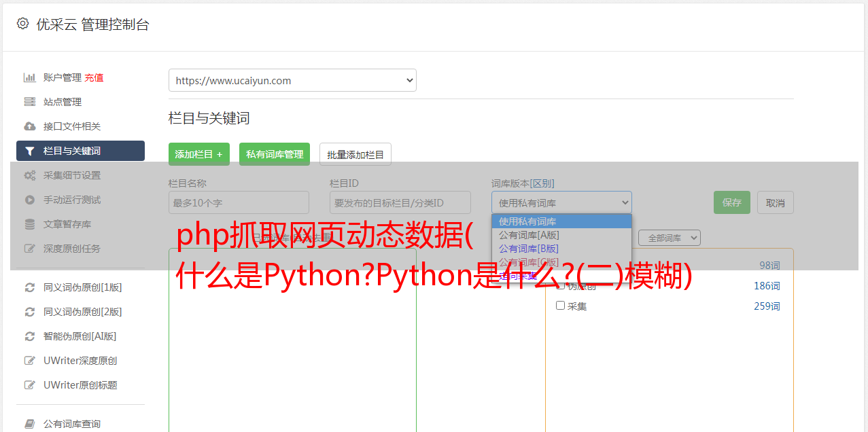868x432 pixels.
Task: Open 手动运行测试 page
Action: [x=72, y=200]
